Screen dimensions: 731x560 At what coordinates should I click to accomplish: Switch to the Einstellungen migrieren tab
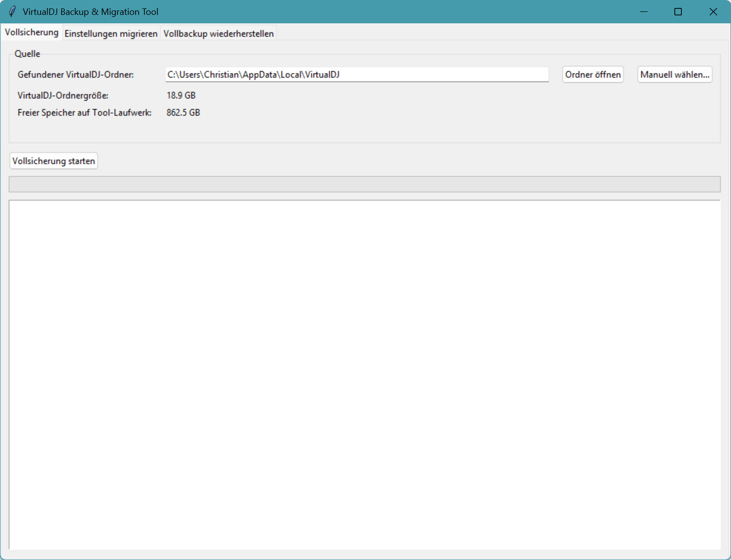111,33
